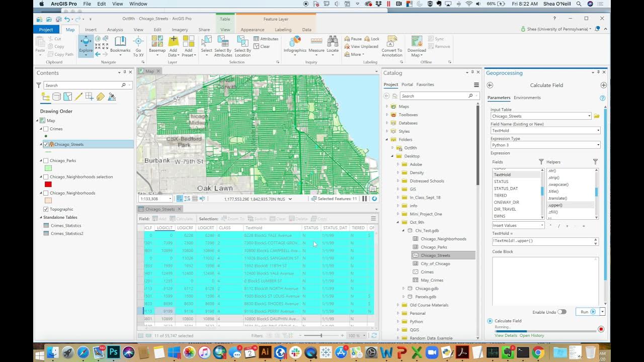Click the Select By Location tool
This screenshot has height=362, width=644.
(243, 46)
